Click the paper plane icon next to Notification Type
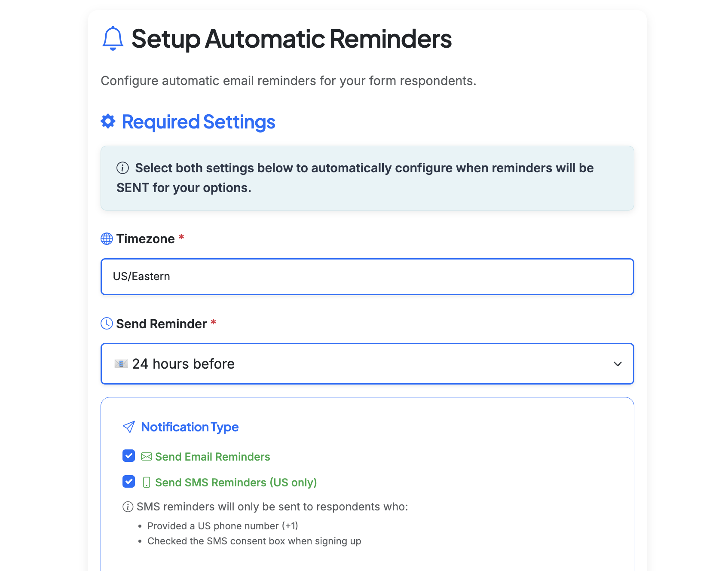This screenshot has width=728, height=571. click(x=128, y=427)
